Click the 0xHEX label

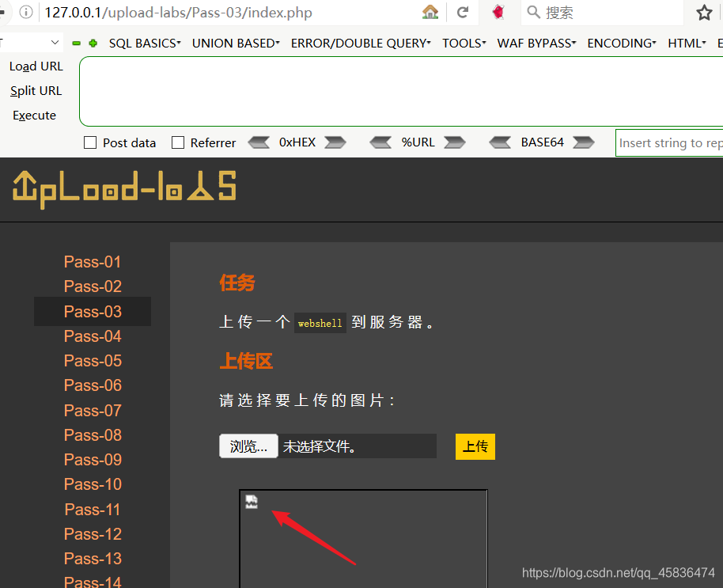[297, 142]
